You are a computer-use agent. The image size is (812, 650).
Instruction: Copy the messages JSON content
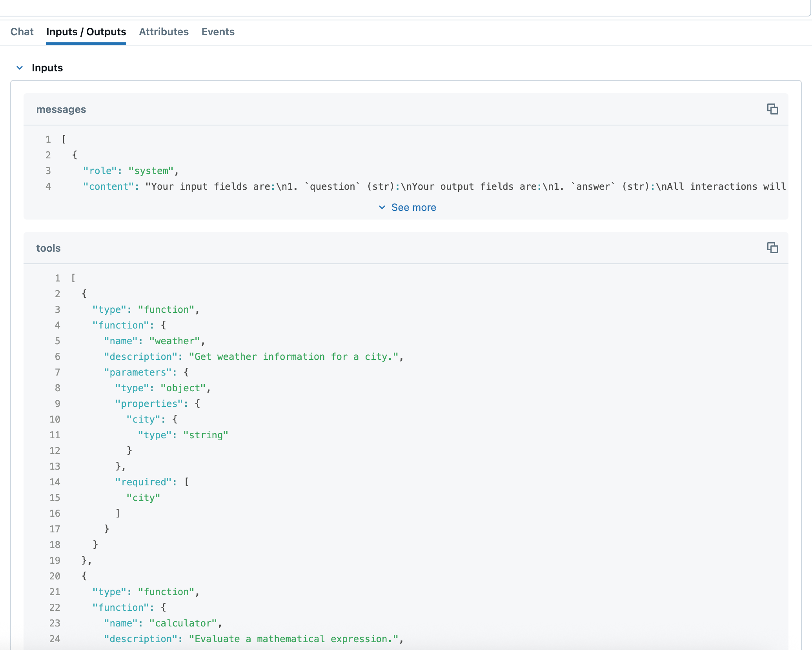(x=772, y=109)
